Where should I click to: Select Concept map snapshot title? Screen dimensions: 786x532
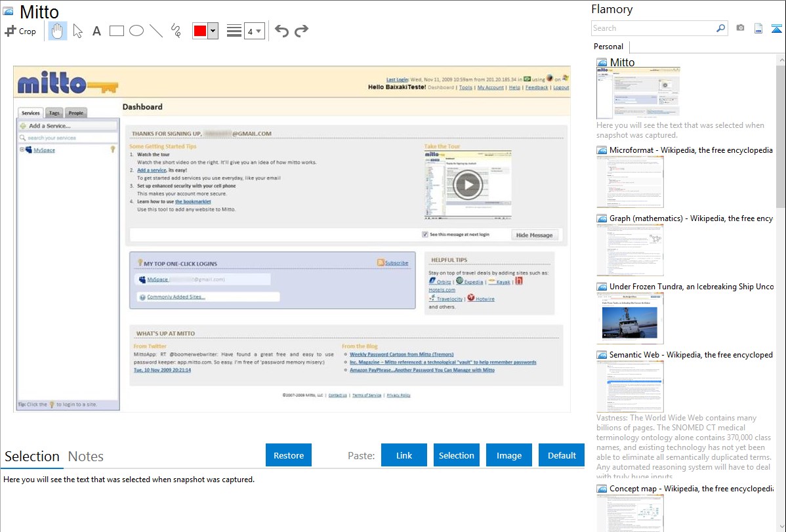tap(692, 488)
